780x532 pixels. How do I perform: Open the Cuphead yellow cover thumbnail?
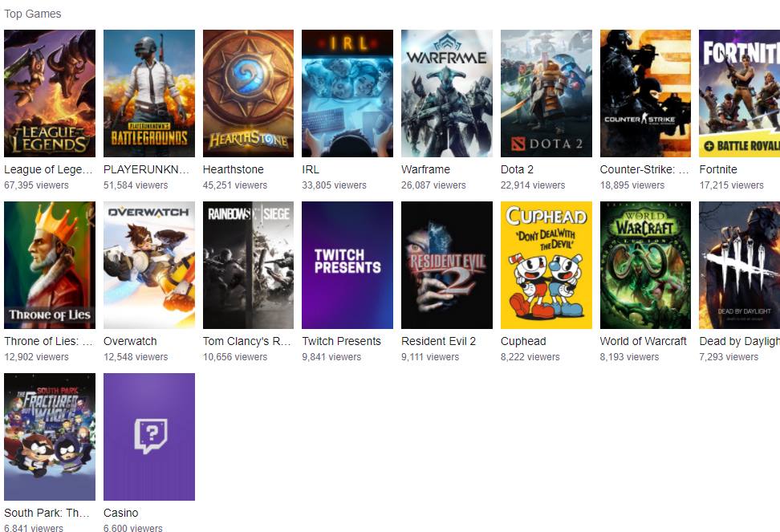[x=546, y=265]
